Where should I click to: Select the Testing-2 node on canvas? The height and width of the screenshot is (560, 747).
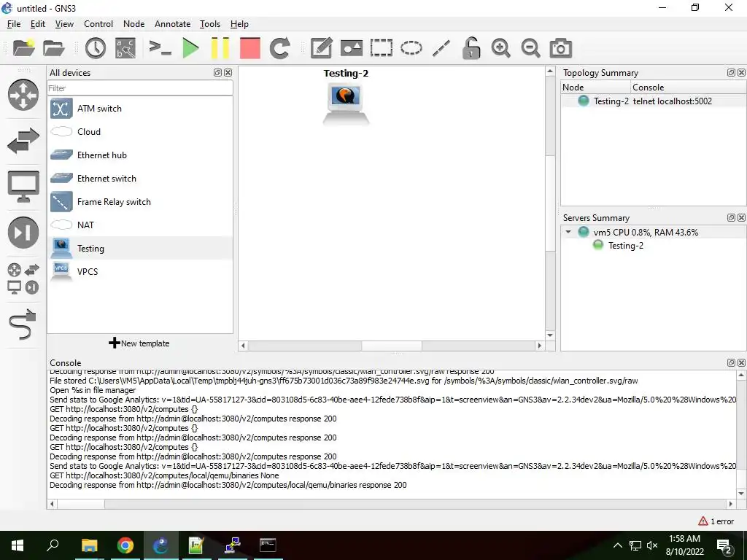click(346, 104)
